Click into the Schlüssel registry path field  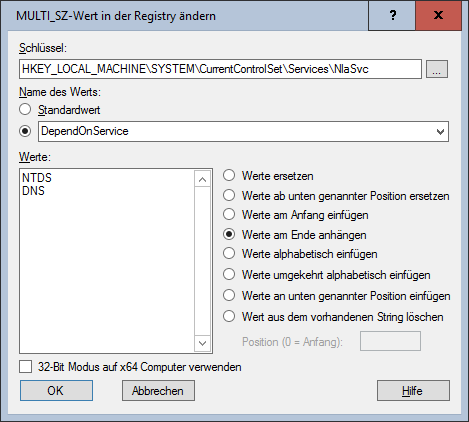[x=220, y=69]
